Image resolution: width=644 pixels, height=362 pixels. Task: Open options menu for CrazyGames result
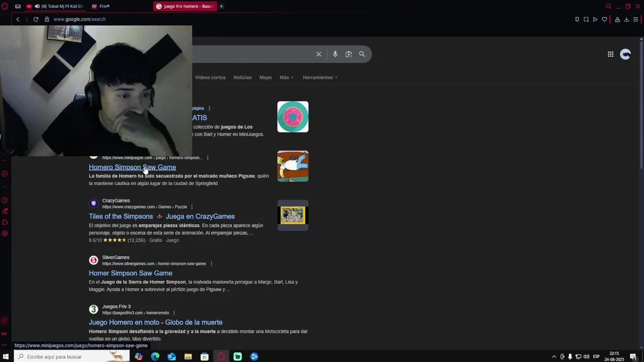(x=192, y=207)
